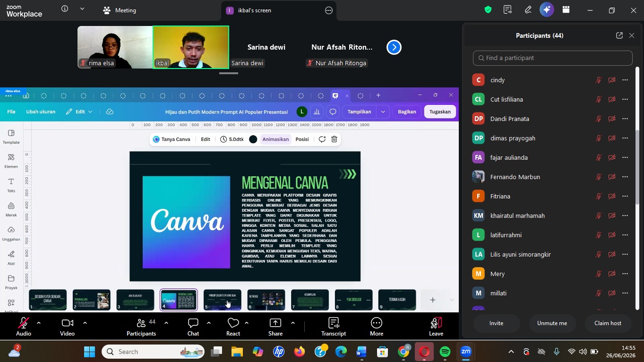Image resolution: width=644 pixels, height=362 pixels.
Task: Toggle camera with the Video button
Action: 67,327
